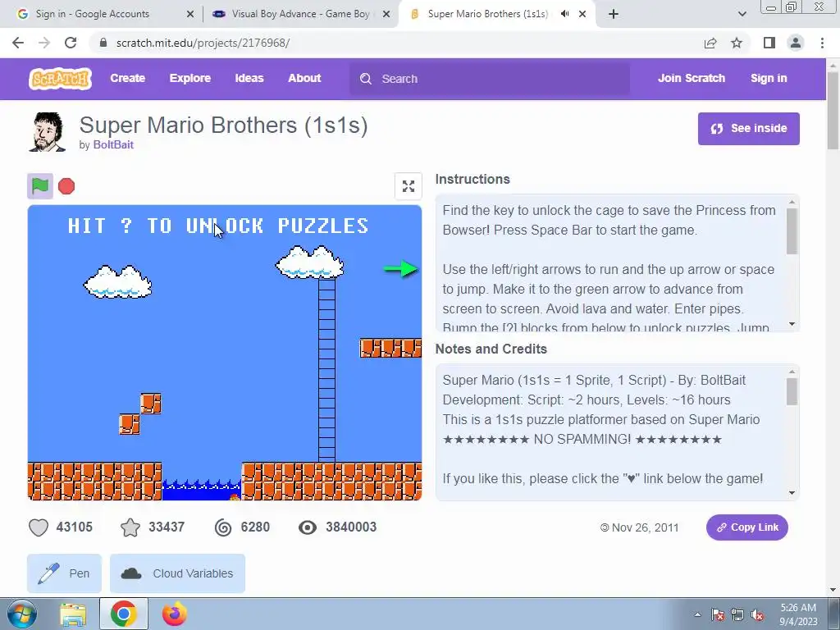Click the Scratch logo
This screenshot has width=840, height=630.
click(60, 79)
